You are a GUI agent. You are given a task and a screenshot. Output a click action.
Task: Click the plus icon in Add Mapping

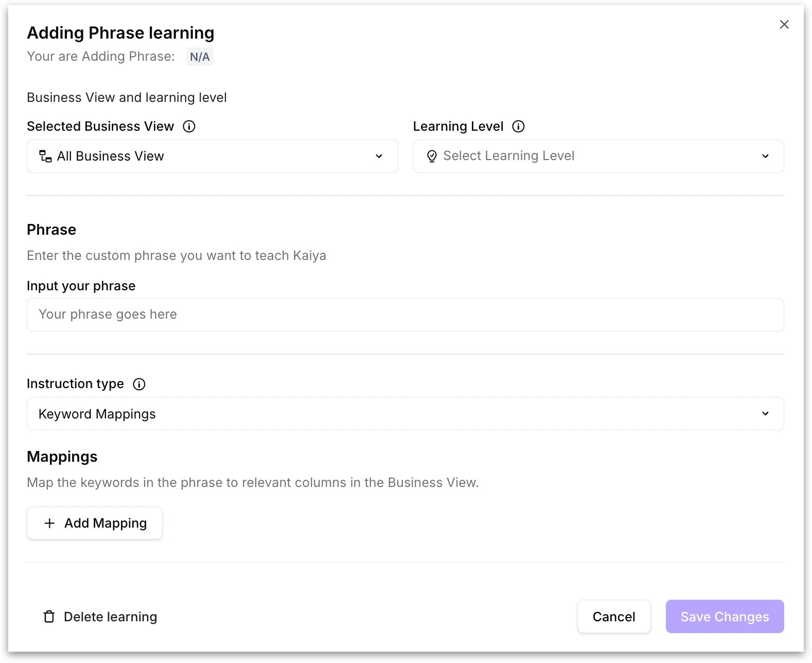tap(50, 524)
